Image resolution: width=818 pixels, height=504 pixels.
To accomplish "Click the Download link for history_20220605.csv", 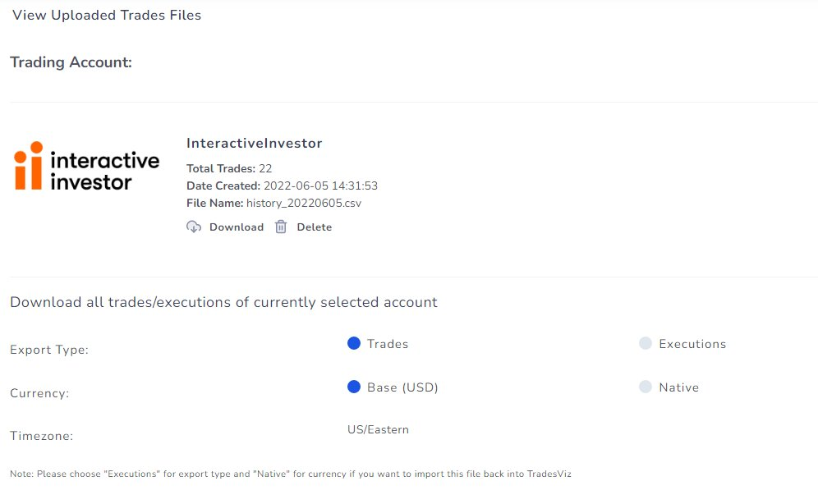I will coord(237,227).
